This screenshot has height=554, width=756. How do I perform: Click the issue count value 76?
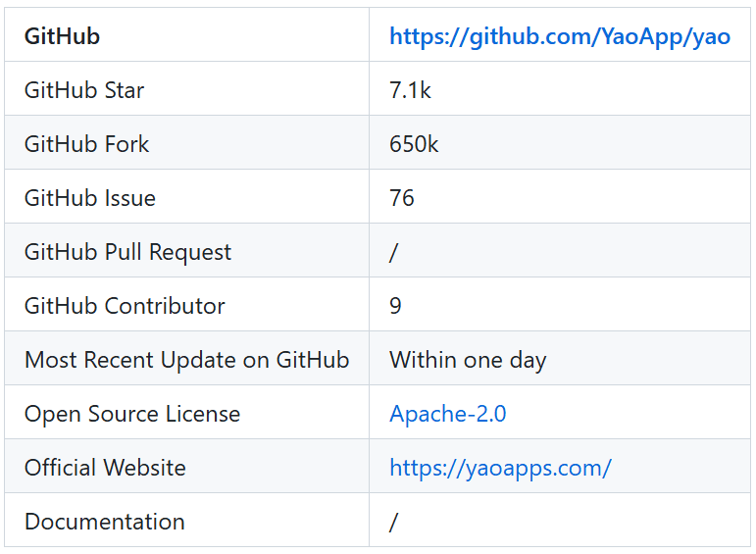[x=402, y=198]
